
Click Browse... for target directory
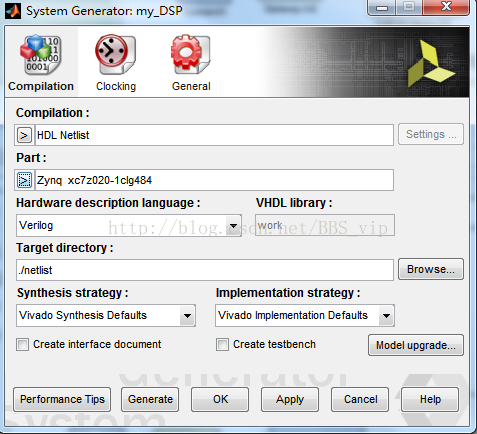[431, 269]
